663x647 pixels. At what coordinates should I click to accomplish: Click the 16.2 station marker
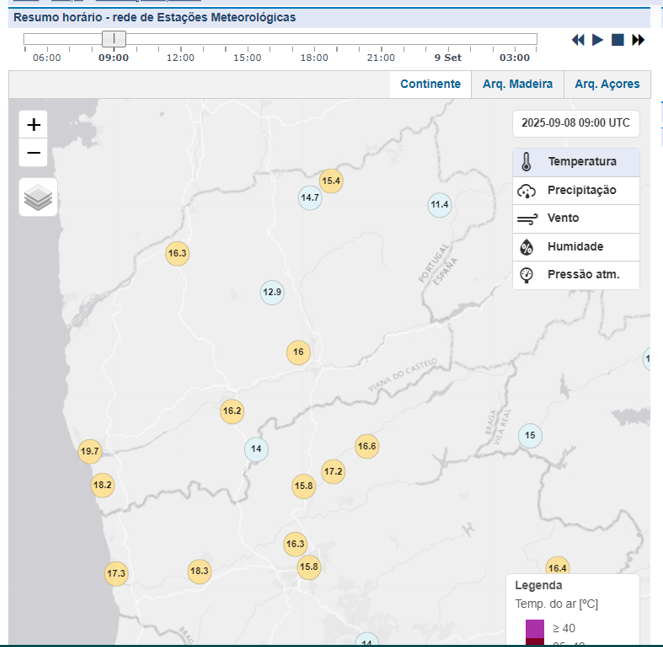[232, 411]
